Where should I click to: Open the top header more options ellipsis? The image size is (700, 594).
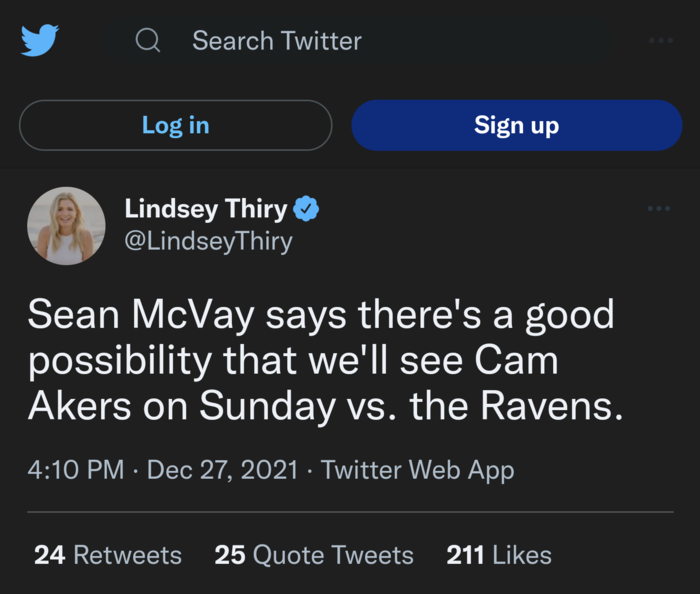pyautogui.click(x=660, y=41)
